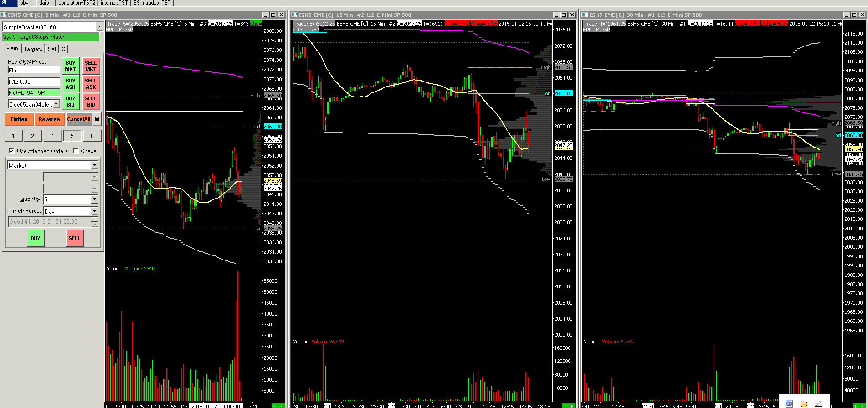Click the yellow 2052.48 price label in 30 Min chart
The height and width of the screenshot is (408, 868).
point(854,149)
